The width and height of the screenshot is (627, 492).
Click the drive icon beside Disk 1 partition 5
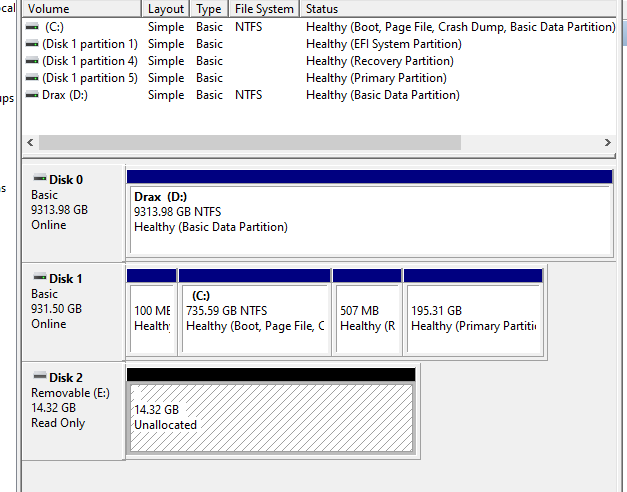point(32,78)
